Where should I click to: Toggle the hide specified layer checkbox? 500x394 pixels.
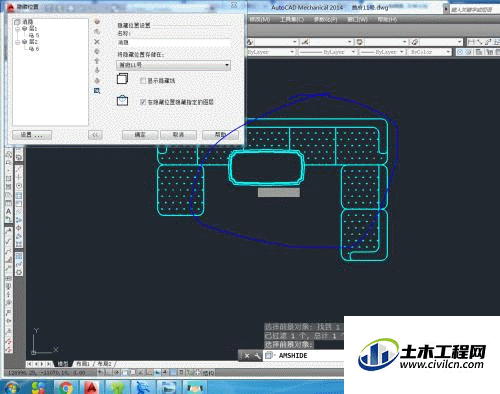click(143, 102)
